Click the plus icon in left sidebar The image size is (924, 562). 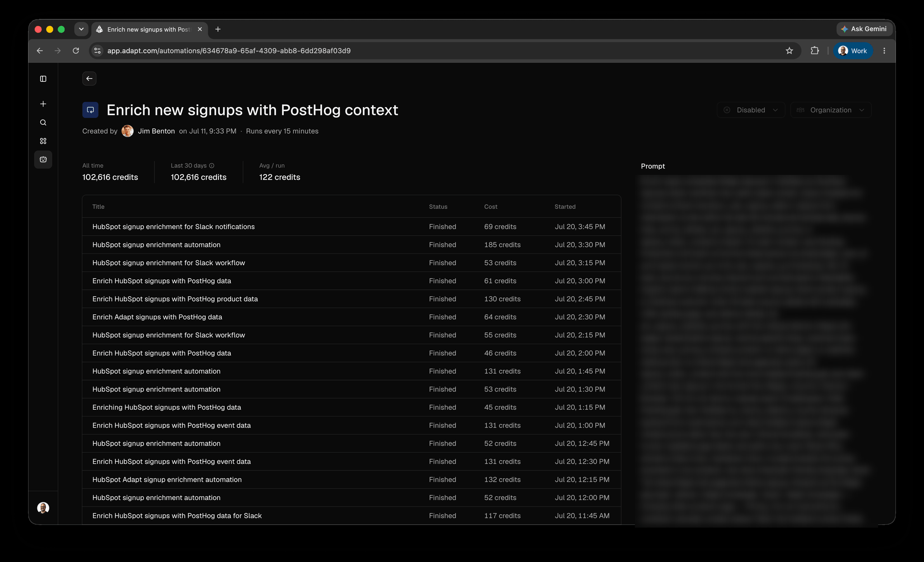point(43,104)
